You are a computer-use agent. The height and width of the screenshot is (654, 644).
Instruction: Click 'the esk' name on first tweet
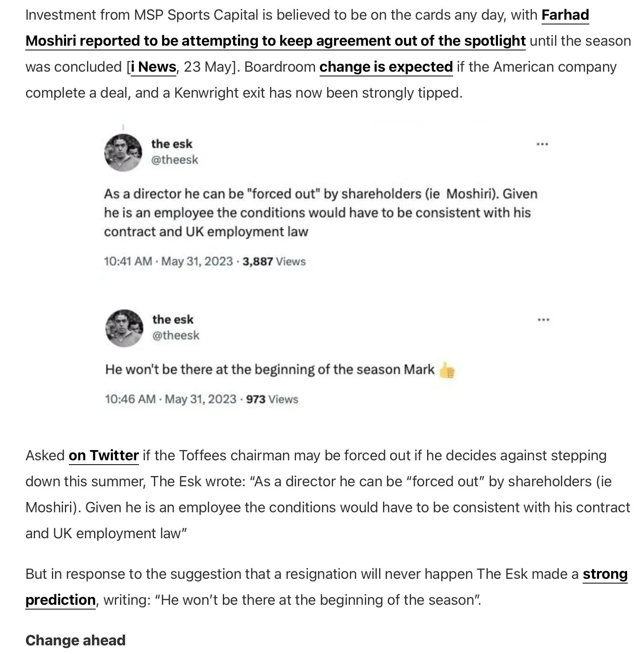(x=172, y=144)
